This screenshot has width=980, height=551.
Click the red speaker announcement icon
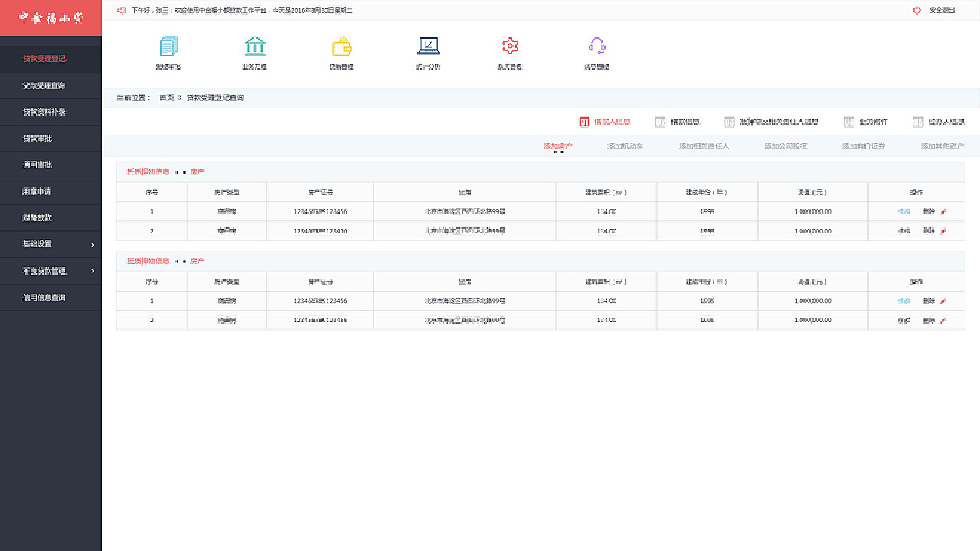tap(121, 11)
